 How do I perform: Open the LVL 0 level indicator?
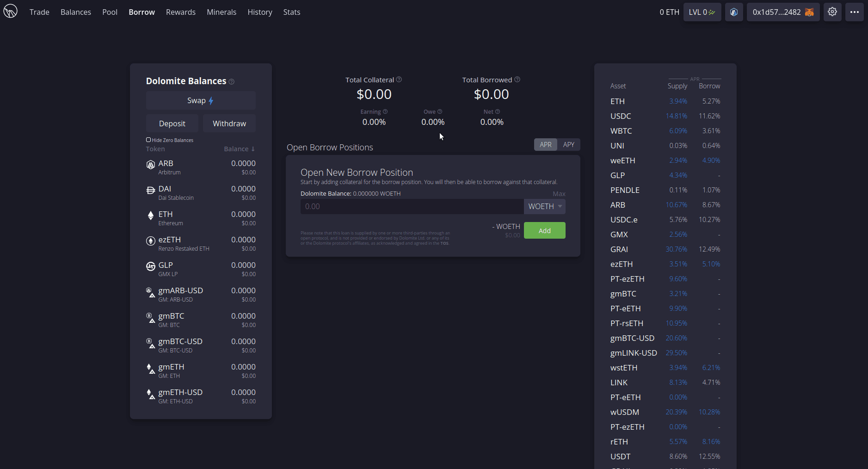pyautogui.click(x=702, y=12)
